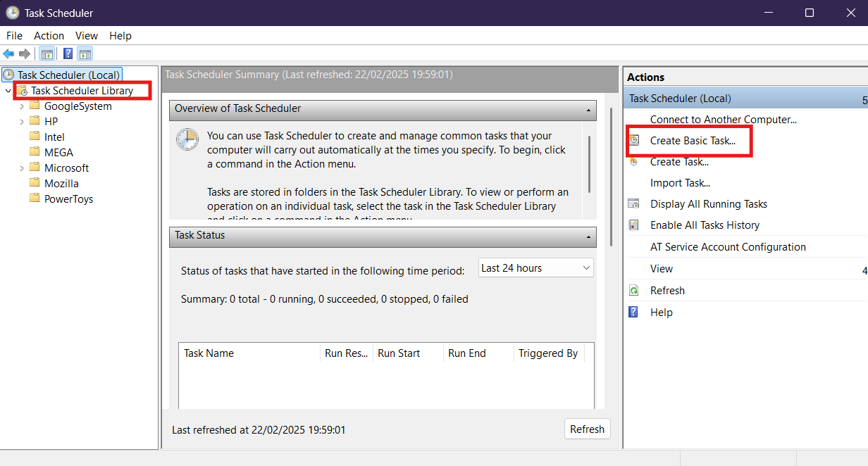This screenshot has height=466, width=868.
Task: Click the Task Scheduler Library clock-folder icon
Action: click(23, 91)
